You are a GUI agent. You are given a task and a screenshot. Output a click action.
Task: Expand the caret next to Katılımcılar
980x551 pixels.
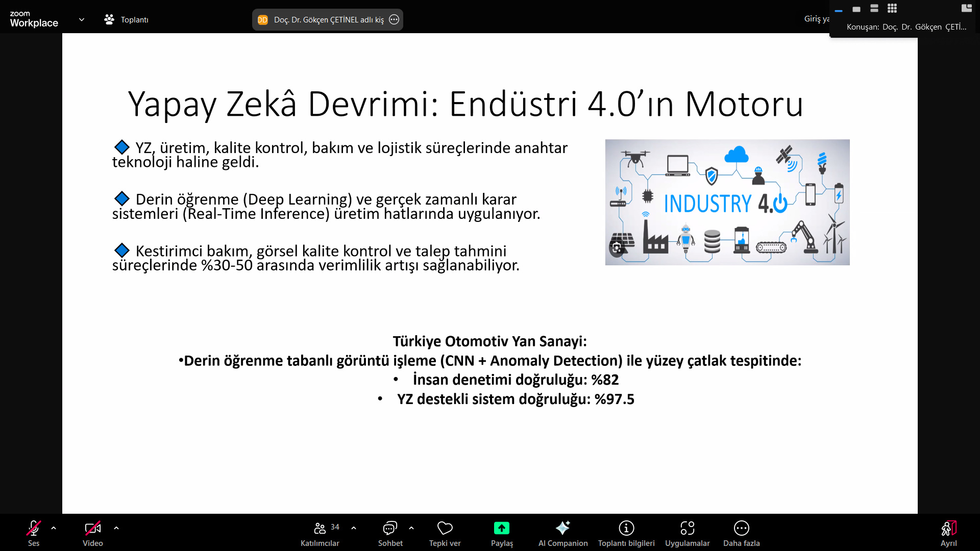(x=354, y=529)
